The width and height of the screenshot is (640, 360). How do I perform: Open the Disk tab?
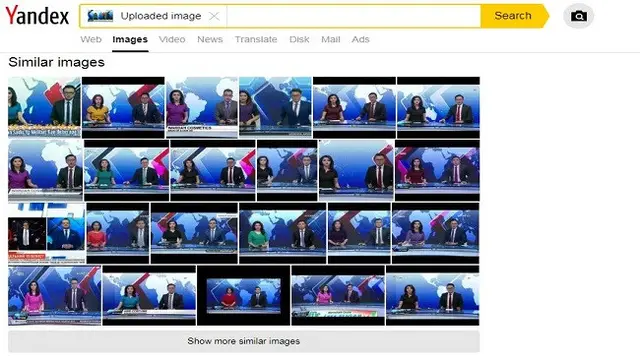[x=299, y=40]
